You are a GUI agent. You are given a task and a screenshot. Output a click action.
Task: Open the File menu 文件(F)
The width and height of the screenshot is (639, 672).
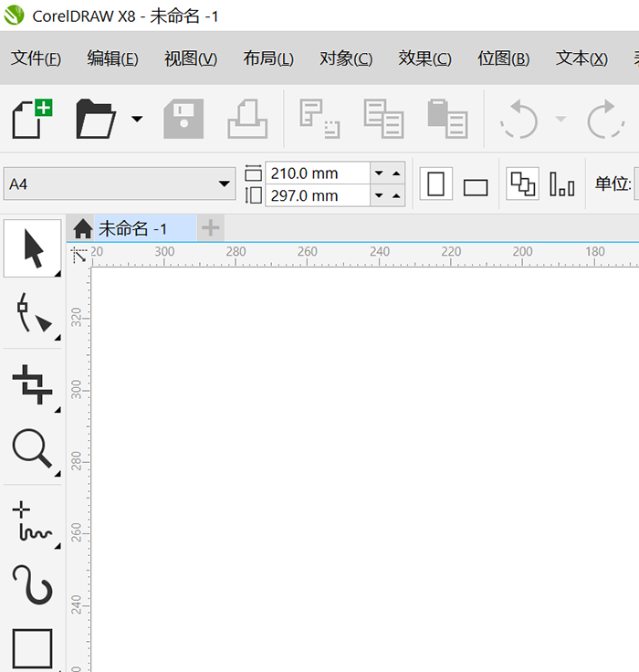tap(36, 58)
